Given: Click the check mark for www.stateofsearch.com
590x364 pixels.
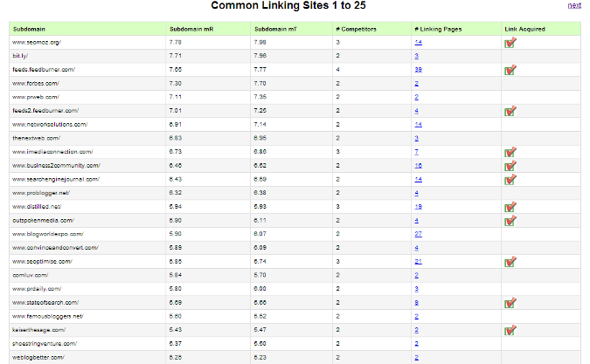Looking at the screenshot, I should tap(510, 303).
